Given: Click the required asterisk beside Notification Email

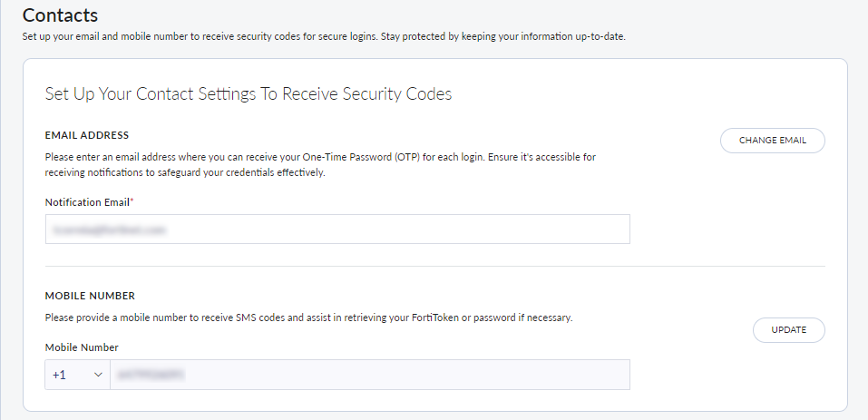Looking at the screenshot, I should click(x=132, y=200).
